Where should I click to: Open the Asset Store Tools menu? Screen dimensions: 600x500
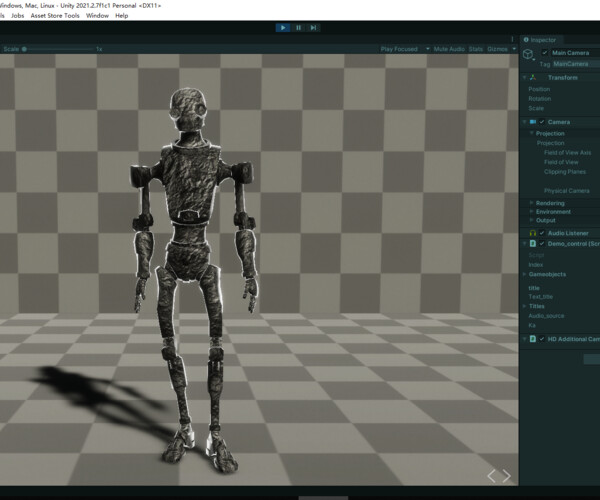[x=55, y=16]
